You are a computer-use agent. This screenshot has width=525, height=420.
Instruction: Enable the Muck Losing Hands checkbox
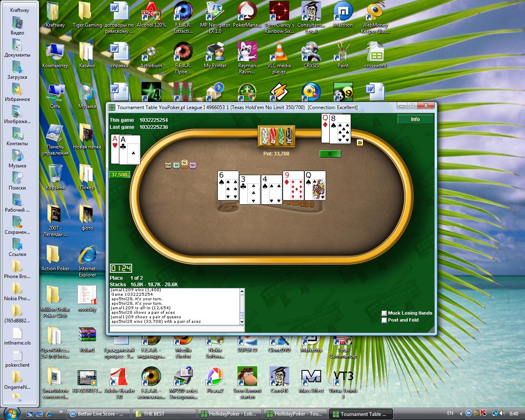pyautogui.click(x=384, y=313)
